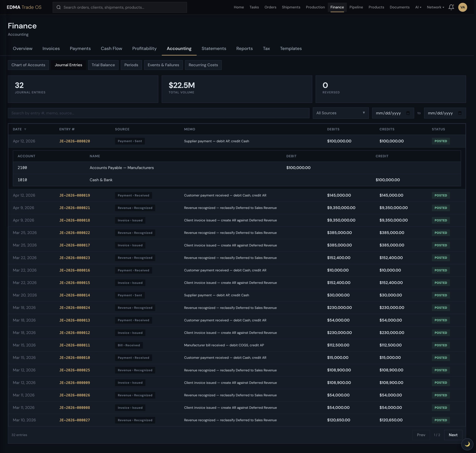Click the Accounts Payable — Manufacturers line
The width and height of the screenshot is (476, 453).
[237, 168]
